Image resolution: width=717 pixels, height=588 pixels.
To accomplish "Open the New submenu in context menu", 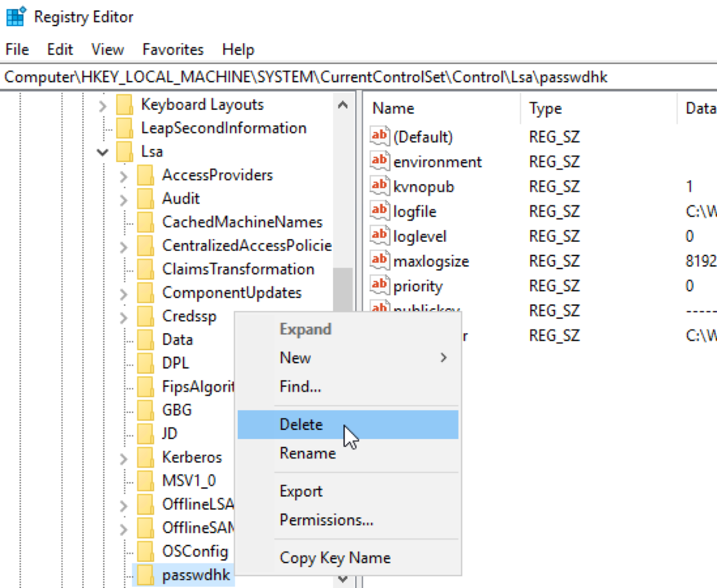I will tap(295, 357).
